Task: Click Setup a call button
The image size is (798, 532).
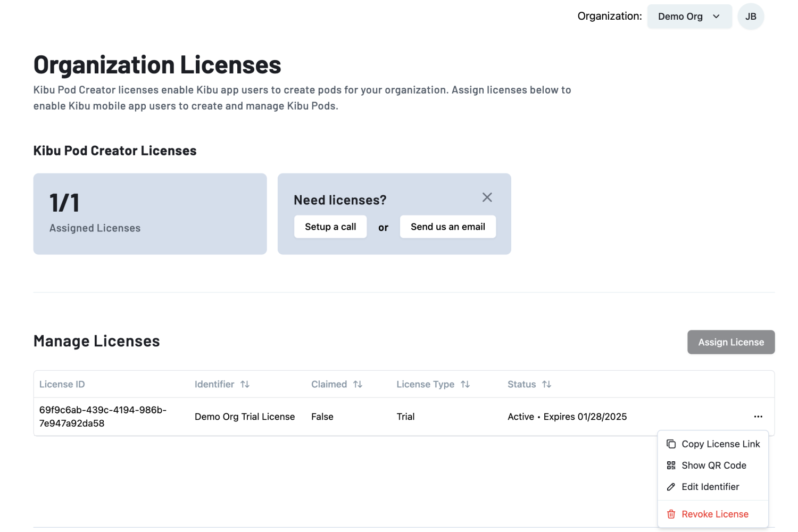Action: pos(330,227)
